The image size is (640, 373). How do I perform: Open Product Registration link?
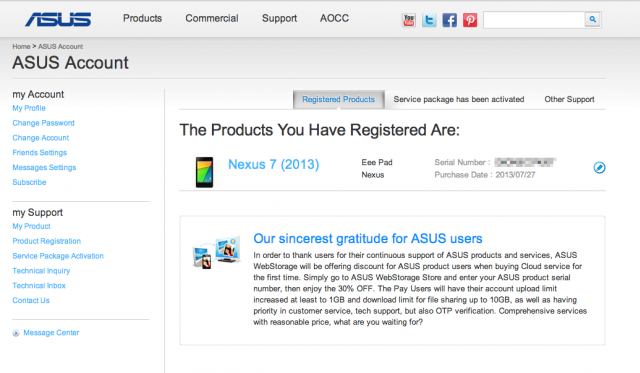tap(47, 241)
